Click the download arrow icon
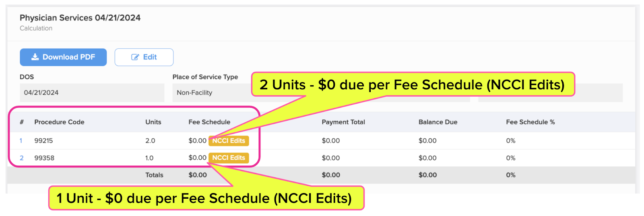644x216 pixels. click(35, 57)
